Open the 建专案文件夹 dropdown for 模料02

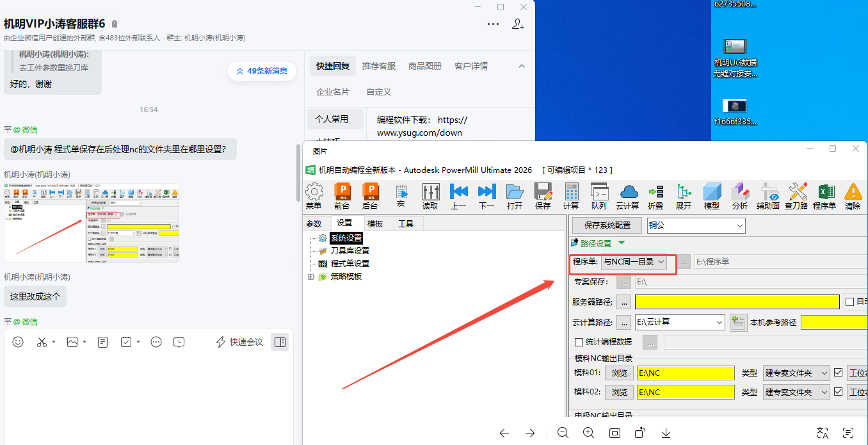click(x=797, y=392)
